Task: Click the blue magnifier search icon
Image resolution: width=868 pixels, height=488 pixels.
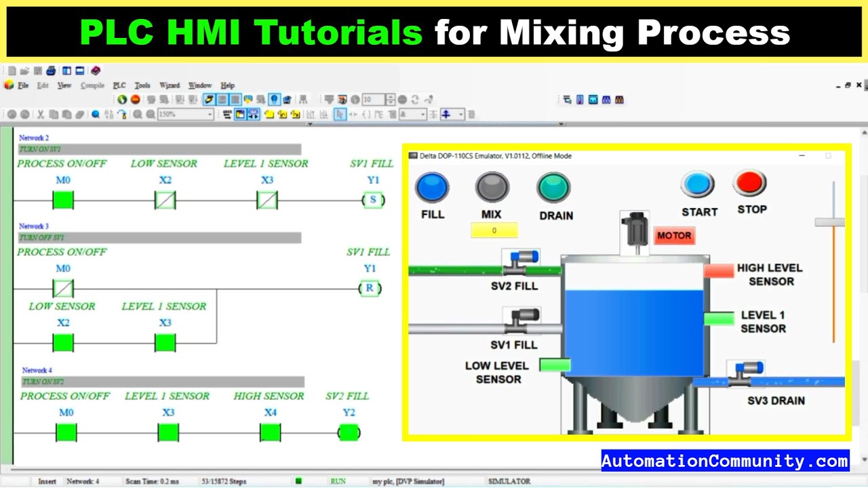Action: tap(96, 115)
